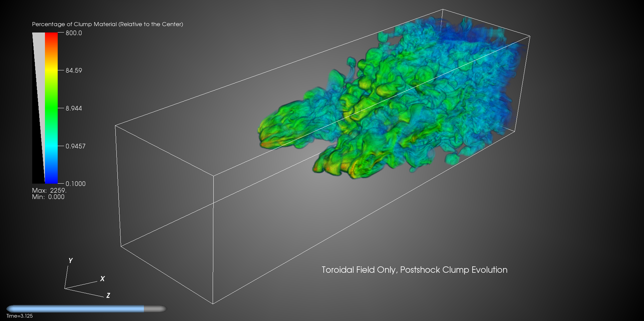Click the 'Time=3.125' label
Image resolution: width=644 pixels, height=321 pixels.
tap(19, 316)
